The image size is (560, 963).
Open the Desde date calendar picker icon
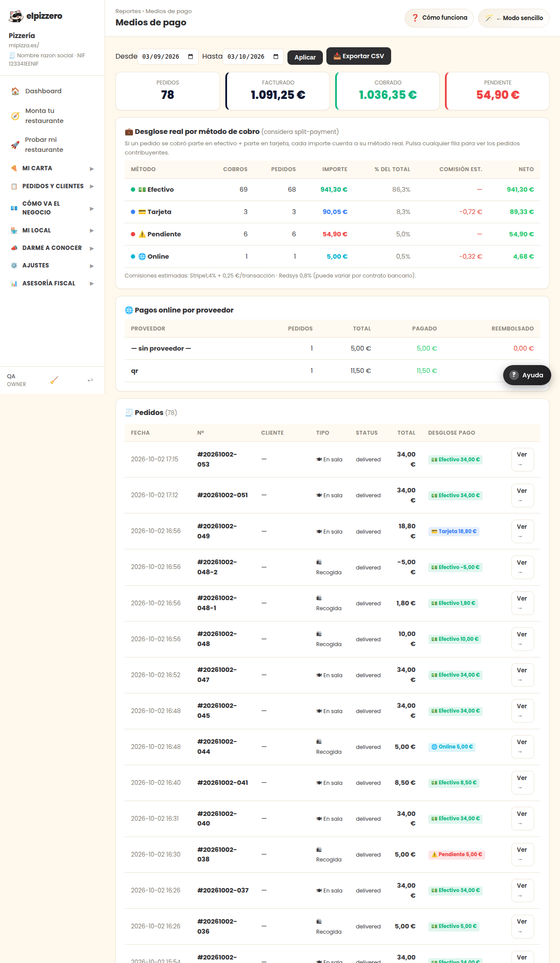(190, 57)
